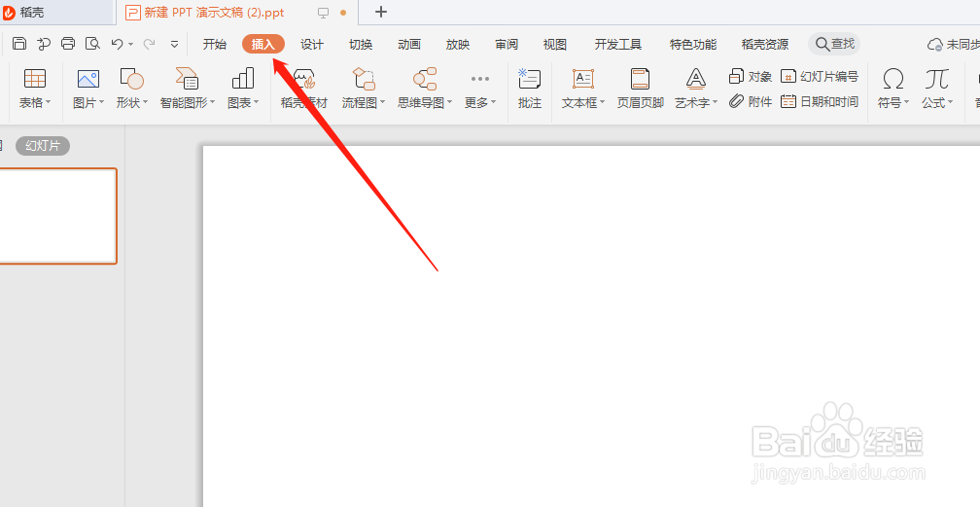Go to the 审阅 tab
This screenshot has height=507, width=980.
coord(507,45)
